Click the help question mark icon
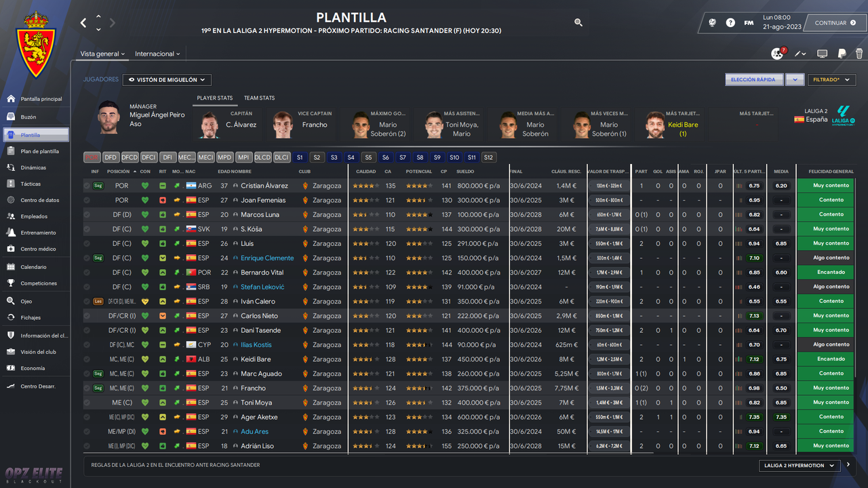Screen dimensions: 868x488 (730, 22)
